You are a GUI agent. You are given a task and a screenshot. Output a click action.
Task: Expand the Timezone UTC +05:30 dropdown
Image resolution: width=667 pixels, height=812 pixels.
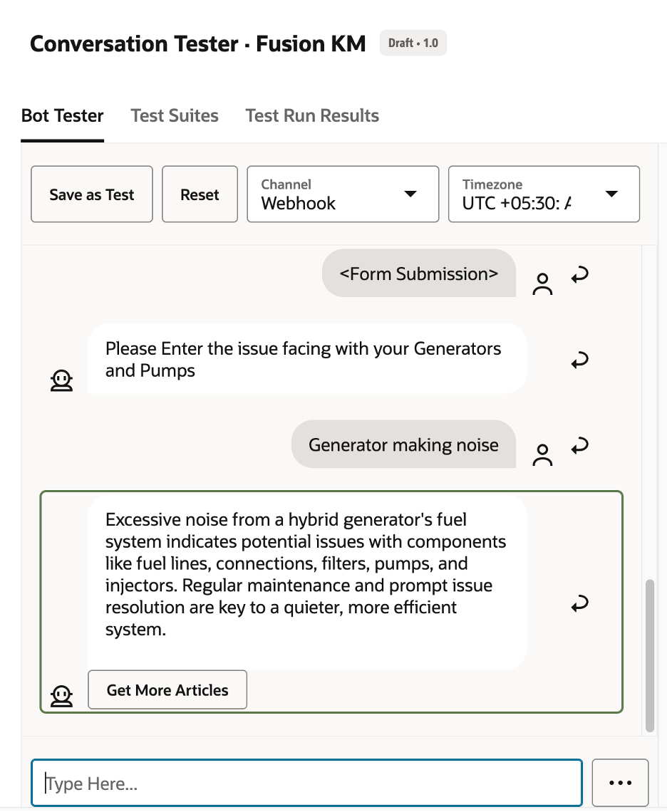[544, 194]
